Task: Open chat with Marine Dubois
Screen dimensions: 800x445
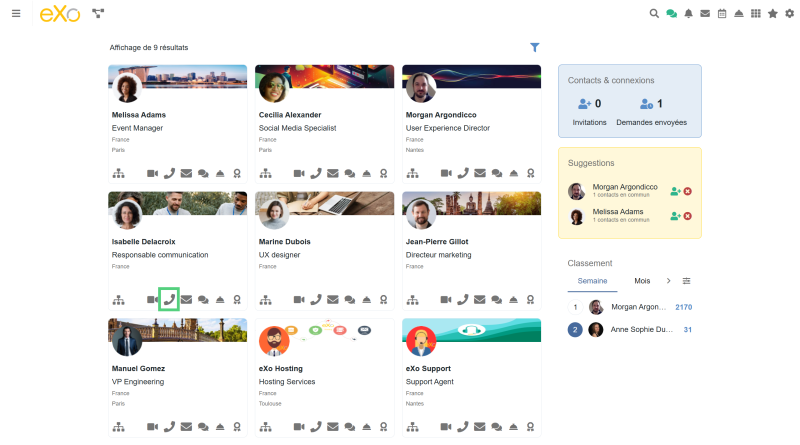Action: click(x=349, y=300)
